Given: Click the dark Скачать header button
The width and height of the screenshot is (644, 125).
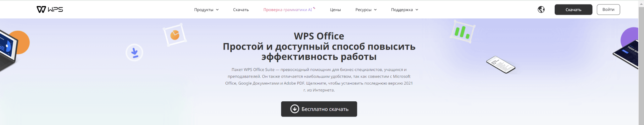Looking at the screenshot, I should (573, 9).
